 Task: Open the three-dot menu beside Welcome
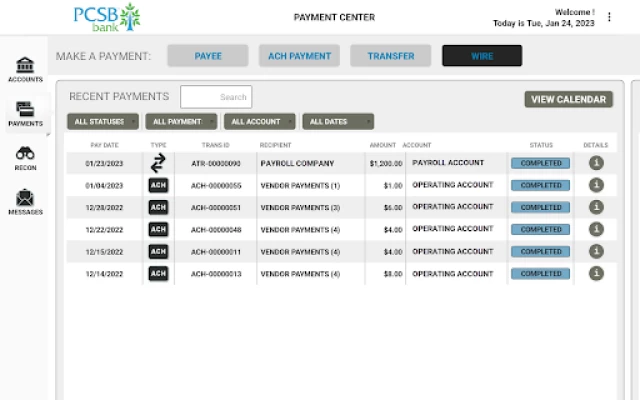(x=609, y=17)
